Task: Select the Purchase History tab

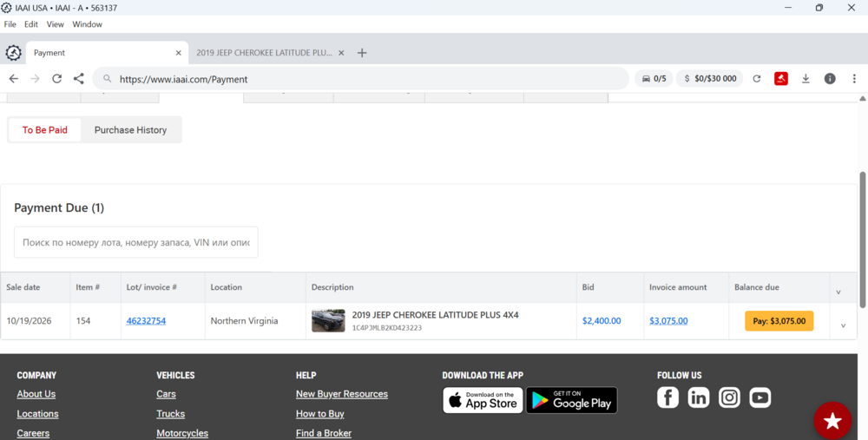Action: 131,130
